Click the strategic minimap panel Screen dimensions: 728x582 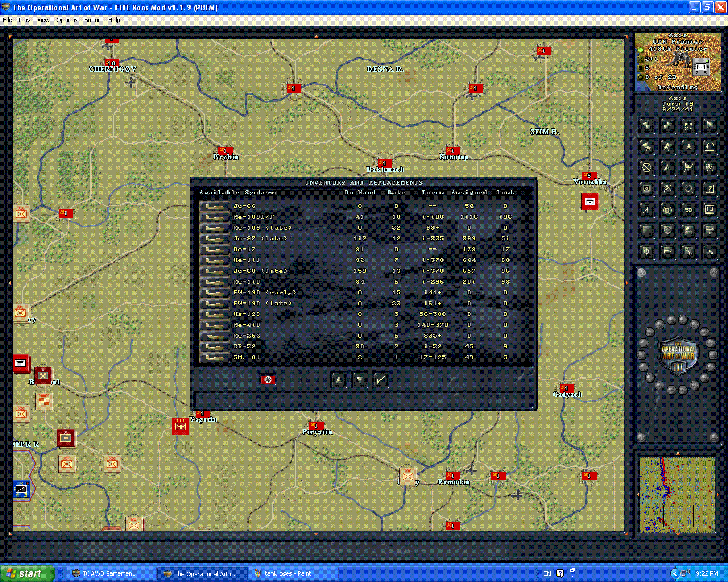click(677, 494)
